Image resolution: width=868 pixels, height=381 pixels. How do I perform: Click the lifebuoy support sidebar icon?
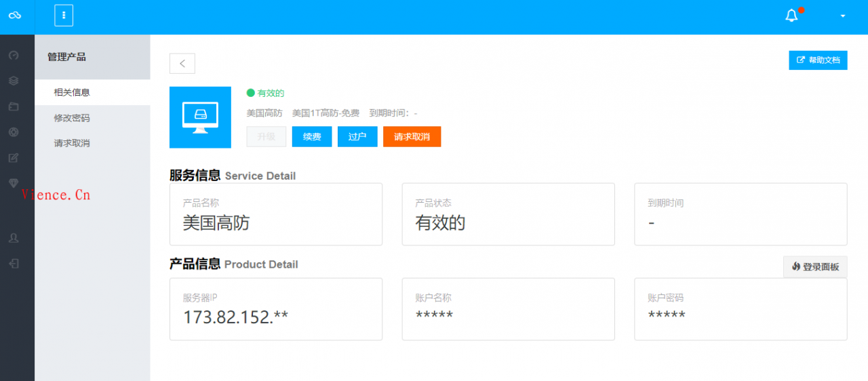coord(14,132)
